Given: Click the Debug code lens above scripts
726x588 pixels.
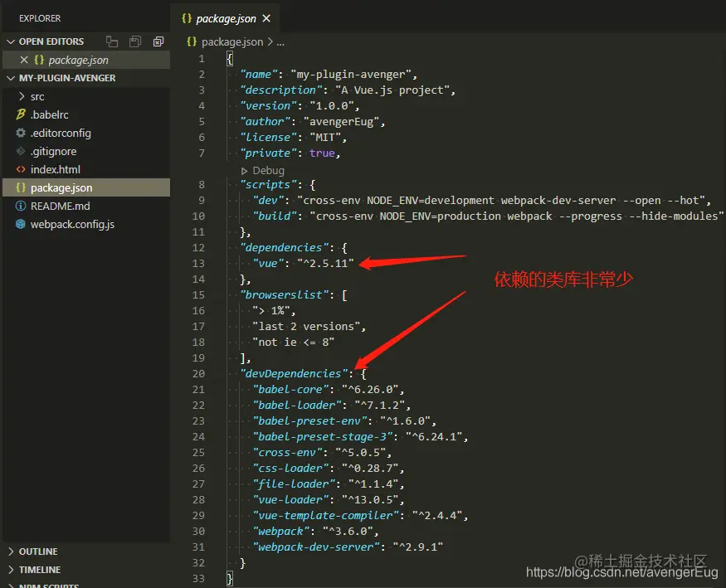Looking at the screenshot, I should pos(269,171).
